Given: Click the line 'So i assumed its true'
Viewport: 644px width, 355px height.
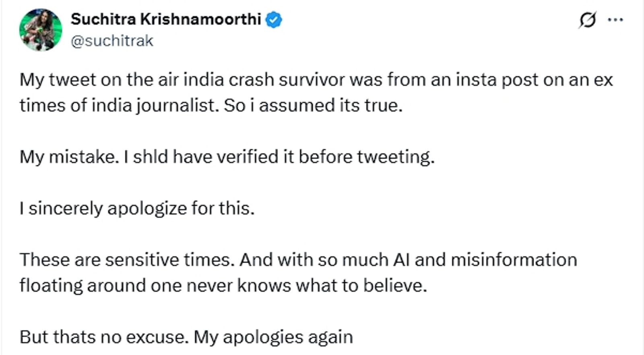Looking at the screenshot, I should coord(313,106).
